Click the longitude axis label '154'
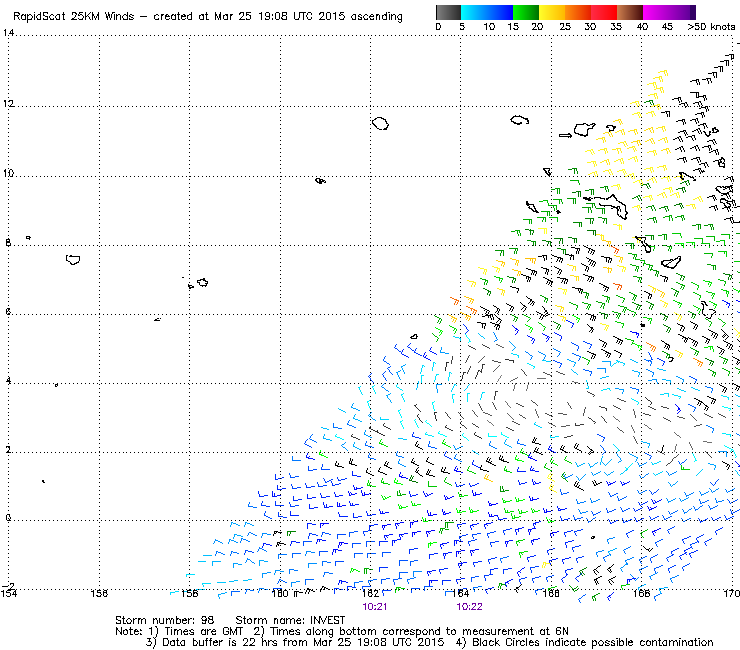The width and height of the screenshot is (740, 650). point(8,593)
